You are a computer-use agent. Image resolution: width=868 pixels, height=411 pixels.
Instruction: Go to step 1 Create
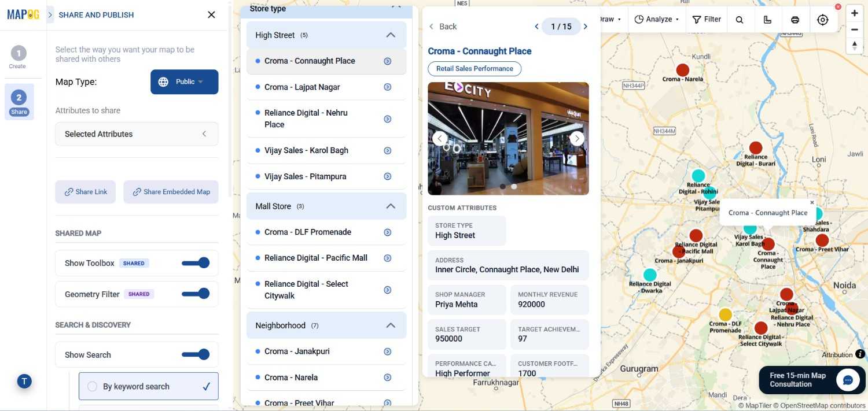pyautogui.click(x=18, y=58)
